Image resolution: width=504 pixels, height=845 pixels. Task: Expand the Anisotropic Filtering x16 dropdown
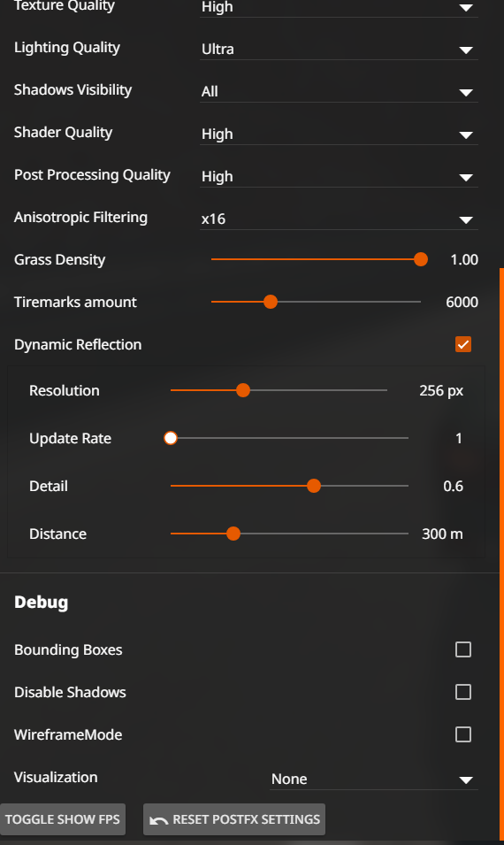coord(339,219)
